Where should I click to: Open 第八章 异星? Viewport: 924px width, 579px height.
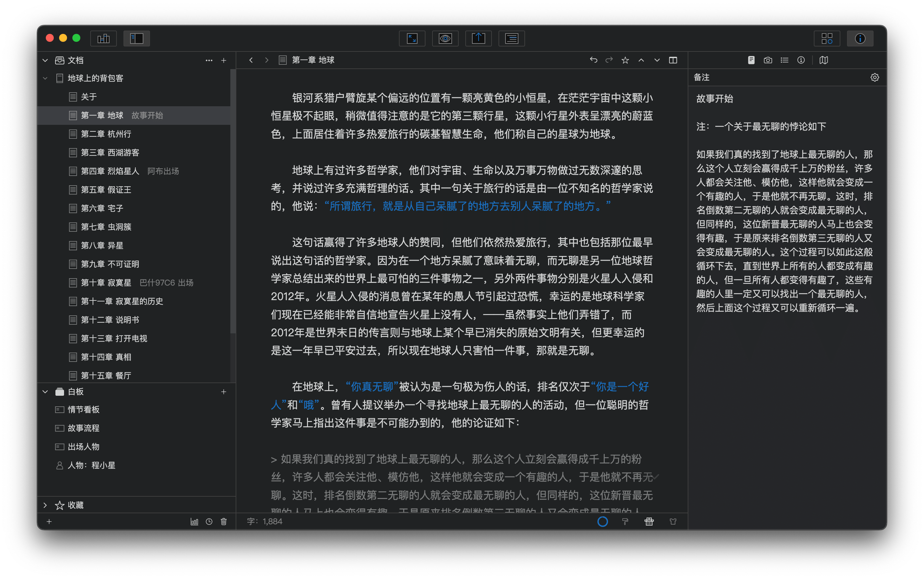(134, 245)
